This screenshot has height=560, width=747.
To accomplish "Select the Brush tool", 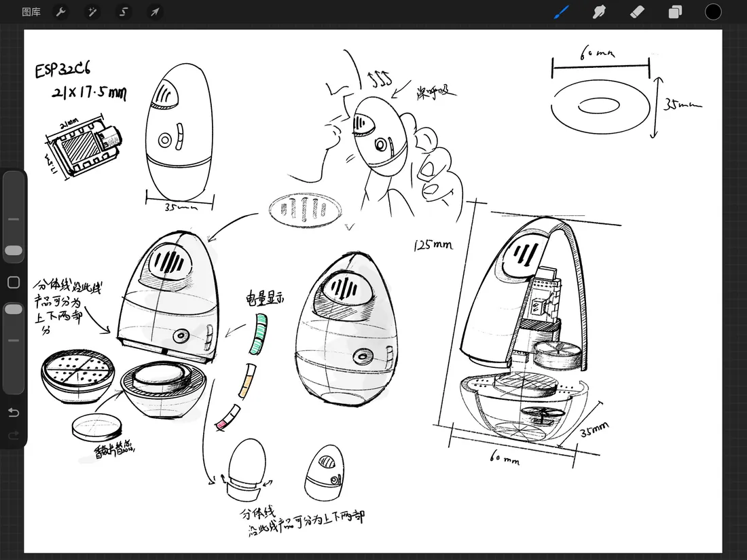I will click(x=562, y=12).
